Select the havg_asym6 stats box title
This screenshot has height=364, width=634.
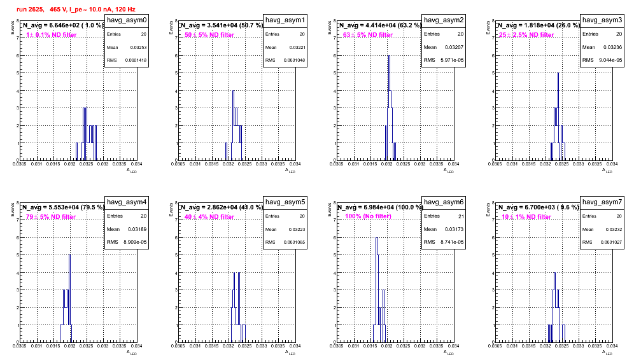(444, 202)
